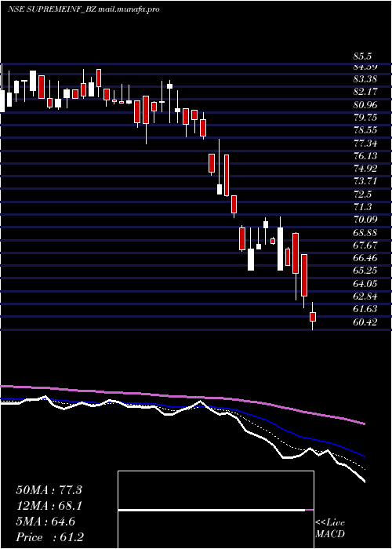This screenshot has height=549, width=392.
Task: Click the 67.67 price axis label
Action: coord(365,245)
